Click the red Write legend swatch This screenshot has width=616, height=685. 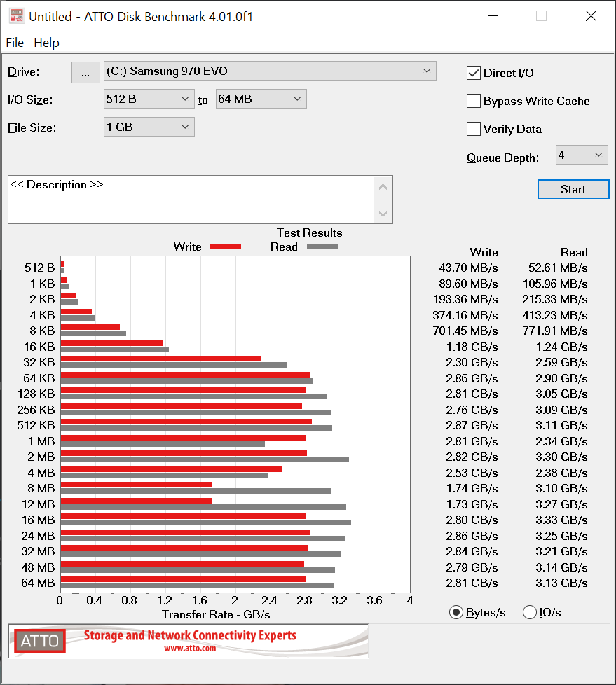226,247
